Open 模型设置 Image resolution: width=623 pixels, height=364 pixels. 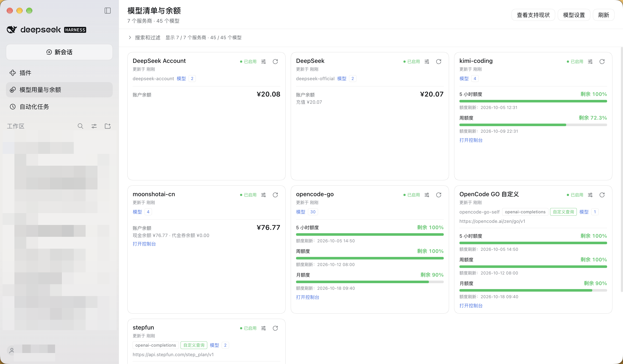[x=574, y=15]
